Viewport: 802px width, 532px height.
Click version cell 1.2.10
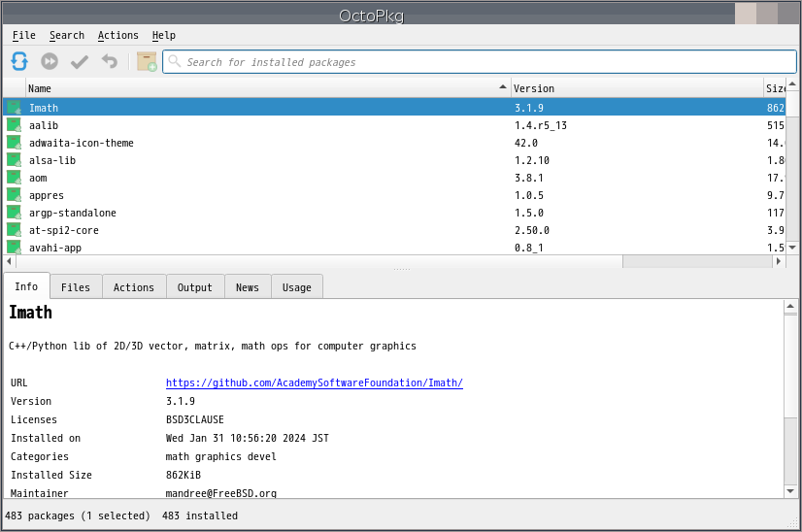[x=532, y=160]
